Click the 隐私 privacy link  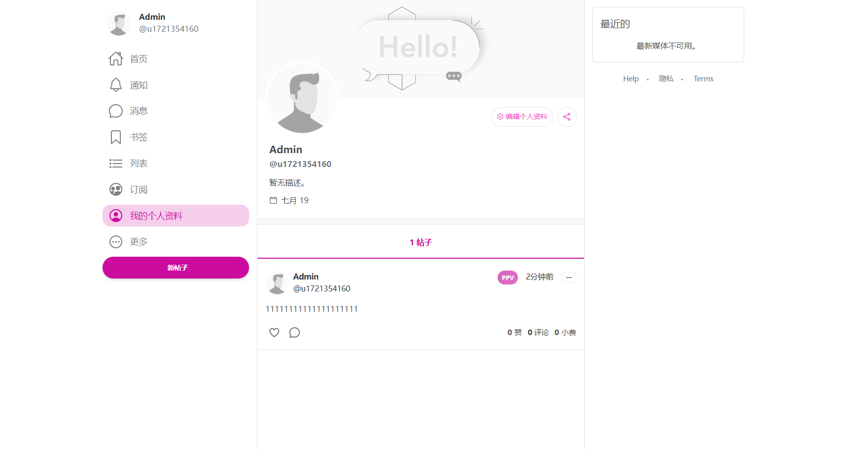tap(666, 79)
